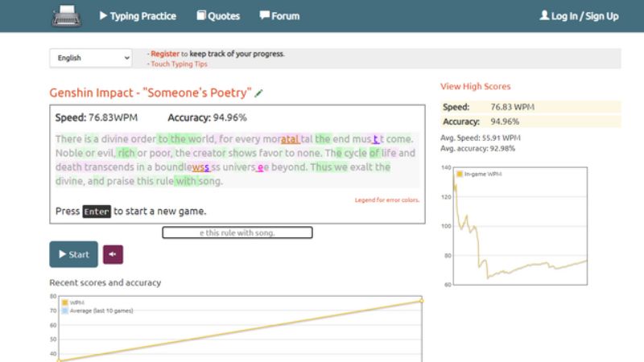
Task: Open the Forum page
Action: [x=279, y=15]
